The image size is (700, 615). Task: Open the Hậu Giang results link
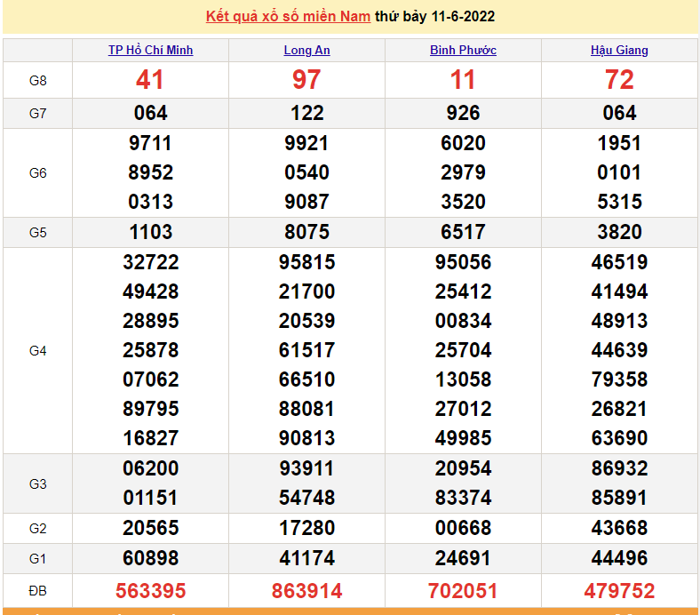click(619, 50)
